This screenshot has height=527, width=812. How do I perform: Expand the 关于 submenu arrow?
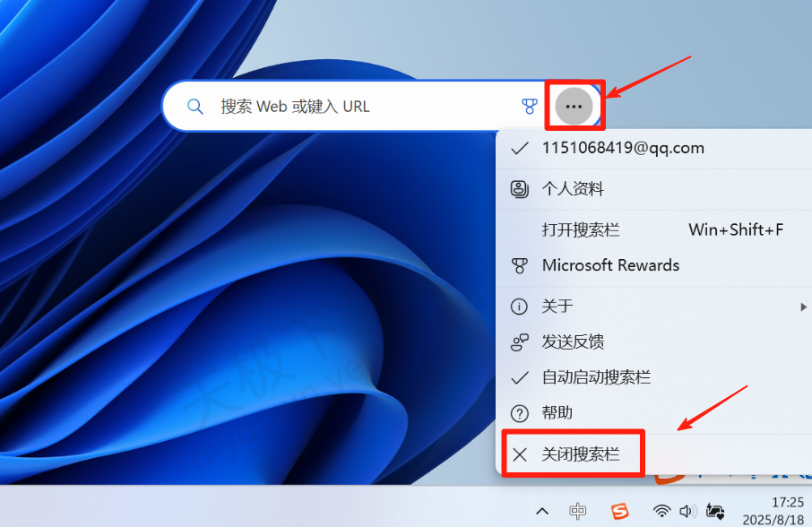802,307
